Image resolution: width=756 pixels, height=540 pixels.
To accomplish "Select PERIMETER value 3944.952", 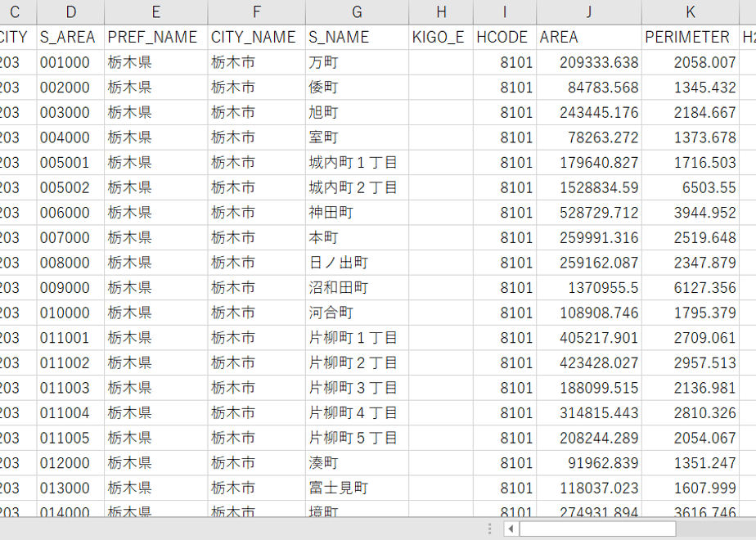I will click(x=691, y=213).
